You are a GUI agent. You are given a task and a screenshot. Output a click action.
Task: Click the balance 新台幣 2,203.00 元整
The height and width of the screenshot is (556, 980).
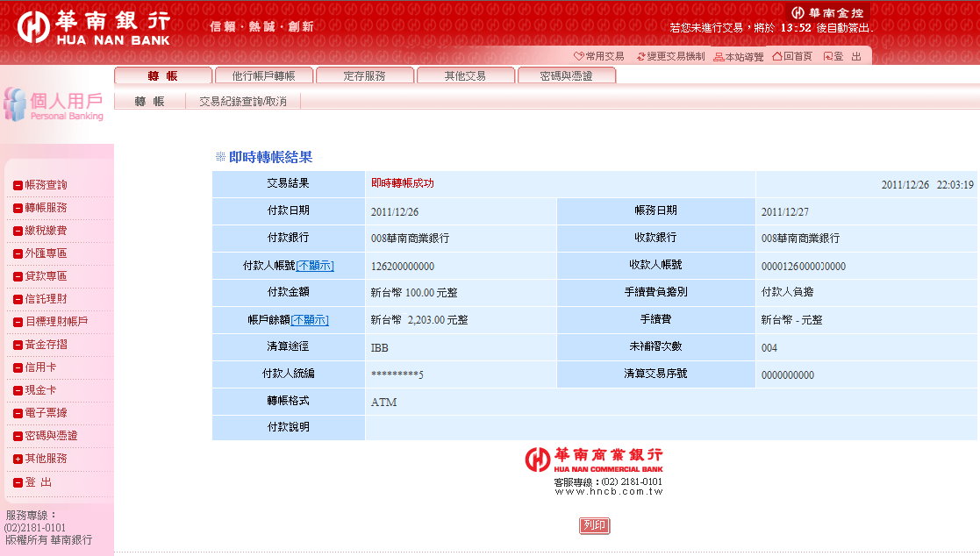coord(419,320)
